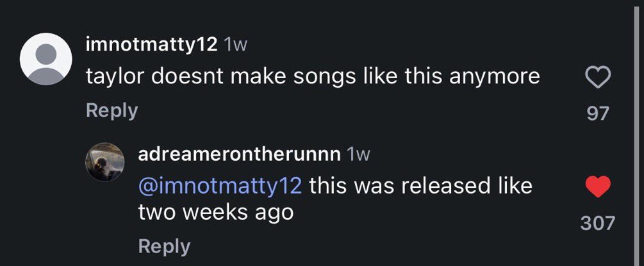Select the word "anymore" in top comment
This screenshot has height=266, width=644.
pos(495,78)
